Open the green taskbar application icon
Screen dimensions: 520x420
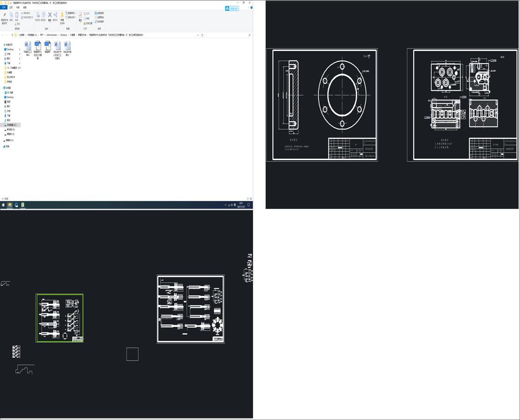click(x=23, y=205)
